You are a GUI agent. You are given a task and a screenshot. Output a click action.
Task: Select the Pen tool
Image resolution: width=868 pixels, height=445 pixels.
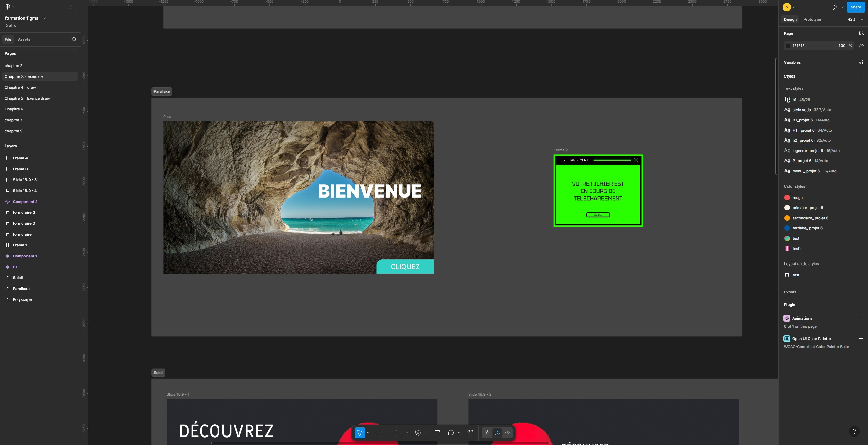tap(418, 433)
